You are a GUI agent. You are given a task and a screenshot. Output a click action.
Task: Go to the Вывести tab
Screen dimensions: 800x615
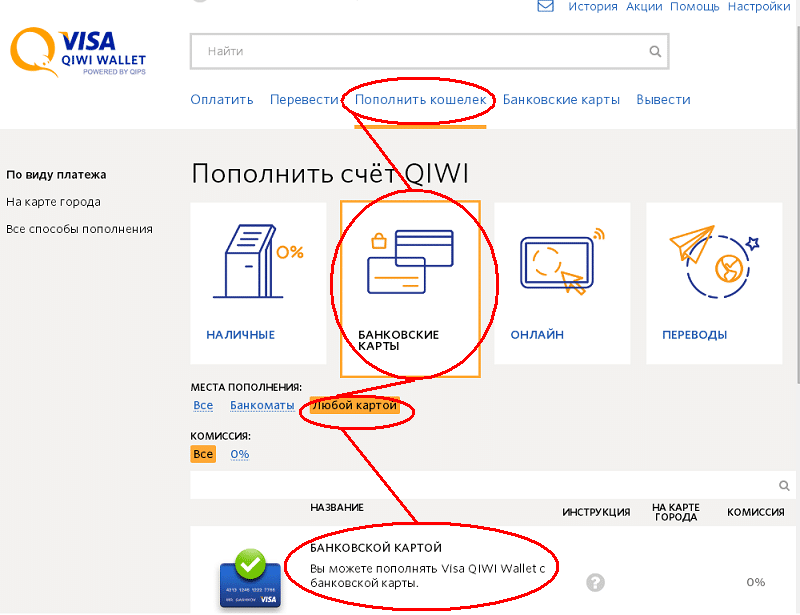(663, 100)
